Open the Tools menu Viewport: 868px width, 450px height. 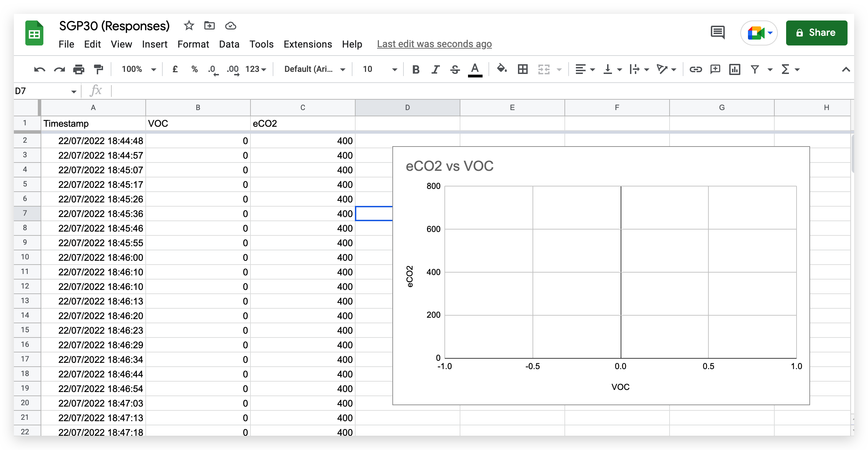click(261, 44)
